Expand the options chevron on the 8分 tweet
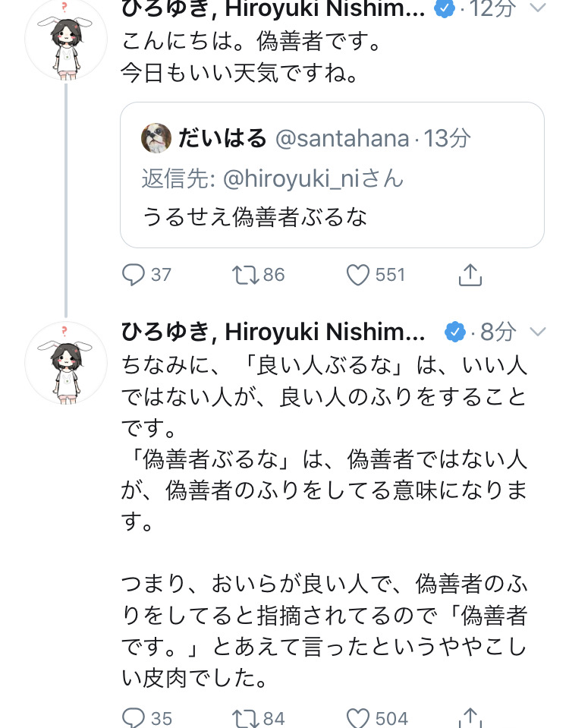Screen dimensions: 569x728 point(537,332)
